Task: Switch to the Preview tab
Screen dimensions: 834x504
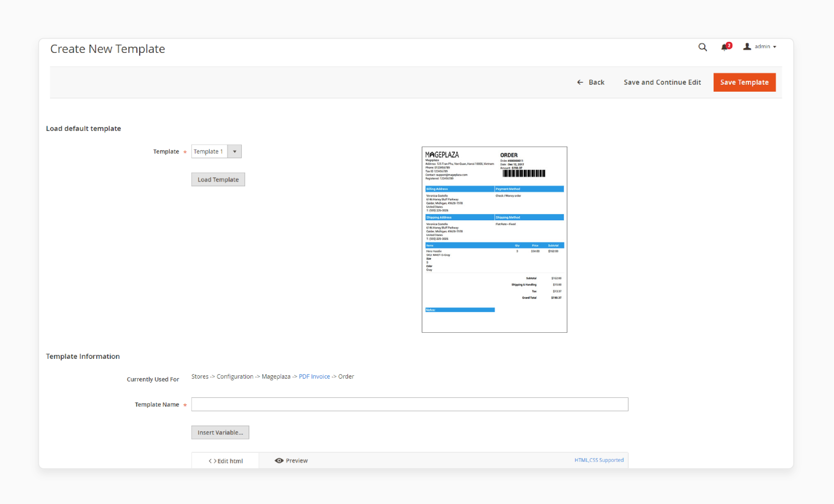Action: pos(291,460)
